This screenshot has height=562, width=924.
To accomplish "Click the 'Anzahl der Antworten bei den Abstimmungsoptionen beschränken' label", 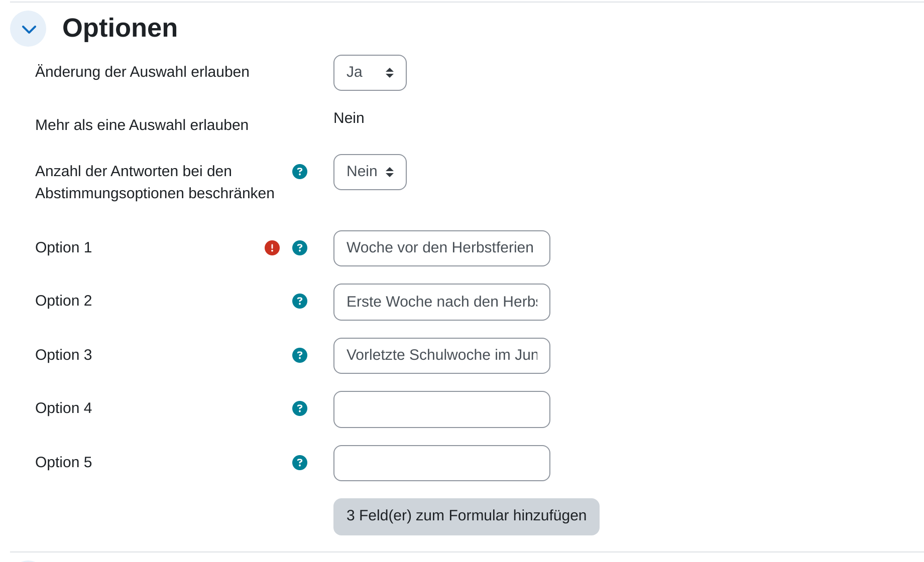I will [x=155, y=182].
